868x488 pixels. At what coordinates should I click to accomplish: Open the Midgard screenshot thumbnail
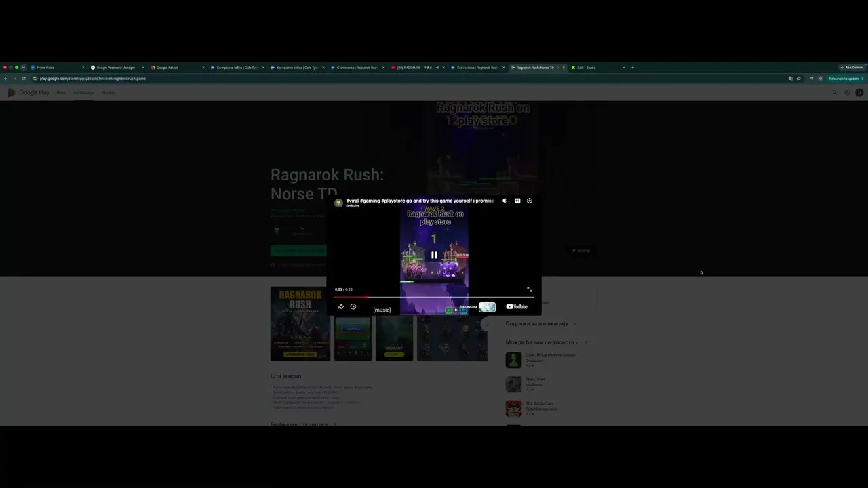394,338
